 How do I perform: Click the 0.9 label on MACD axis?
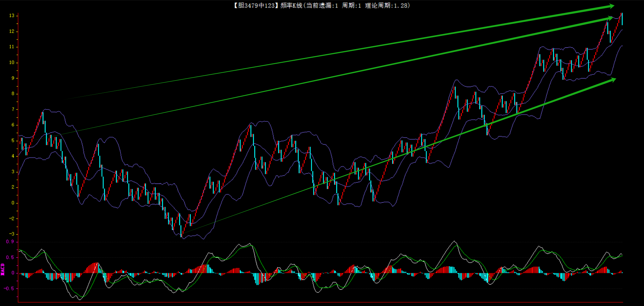[10, 242]
